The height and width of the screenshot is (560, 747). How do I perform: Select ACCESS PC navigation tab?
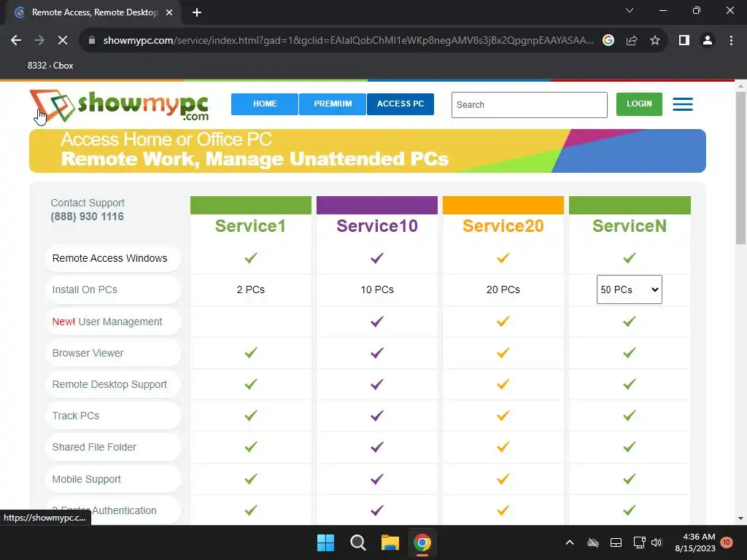(x=400, y=104)
